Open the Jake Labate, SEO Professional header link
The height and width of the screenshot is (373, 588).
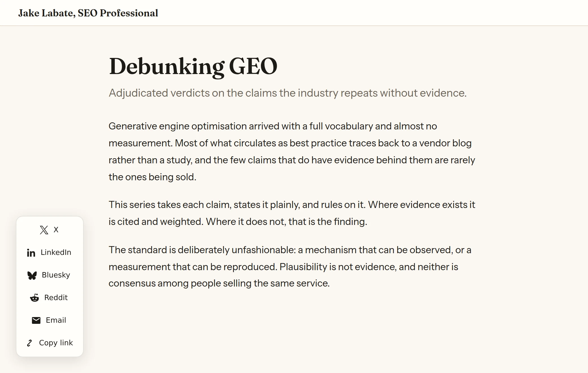(88, 13)
